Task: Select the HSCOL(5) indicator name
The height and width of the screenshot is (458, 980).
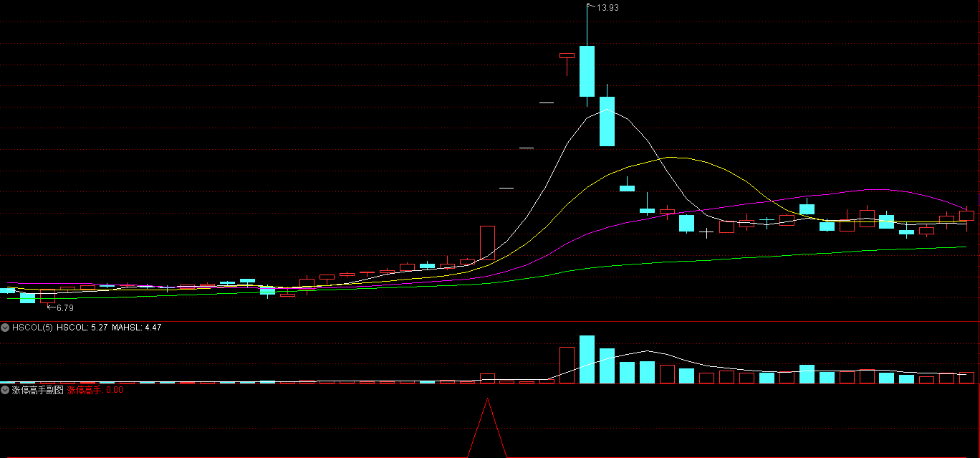Action: [x=32, y=328]
